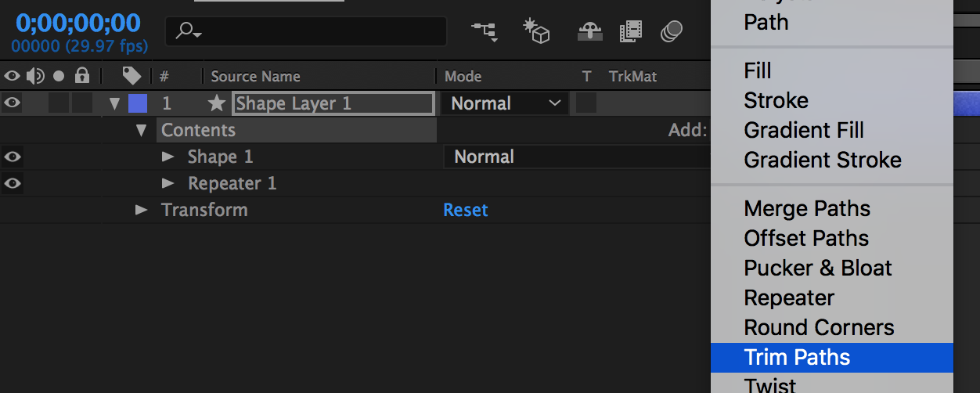
Task: Expand the Transform properties
Action: [x=141, y=210]
